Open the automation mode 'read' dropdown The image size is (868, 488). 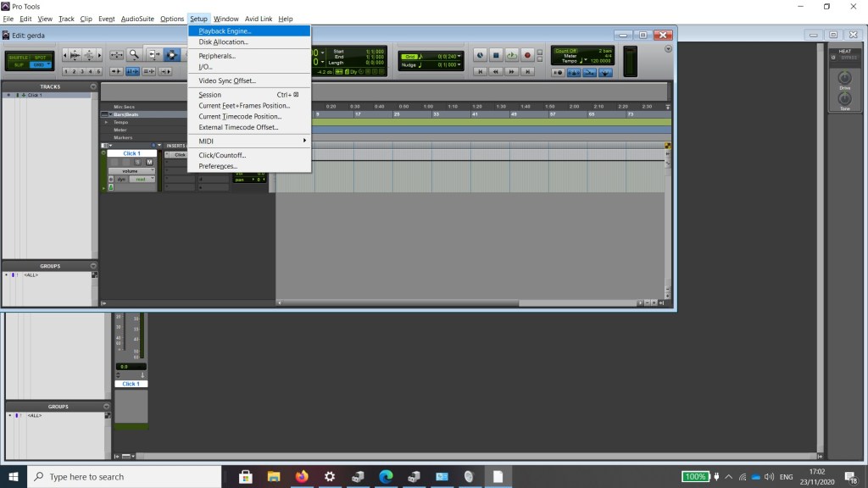click(x=140, y=180)
